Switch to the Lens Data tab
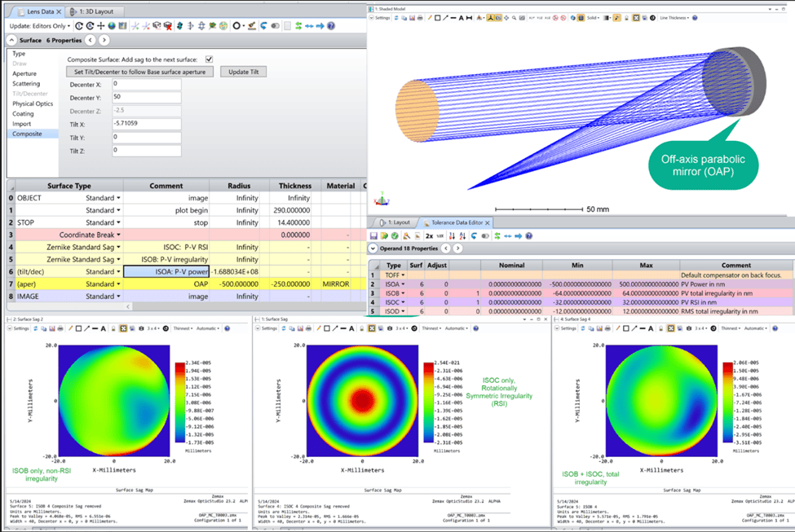795x532 pixels. pos(40,11)
